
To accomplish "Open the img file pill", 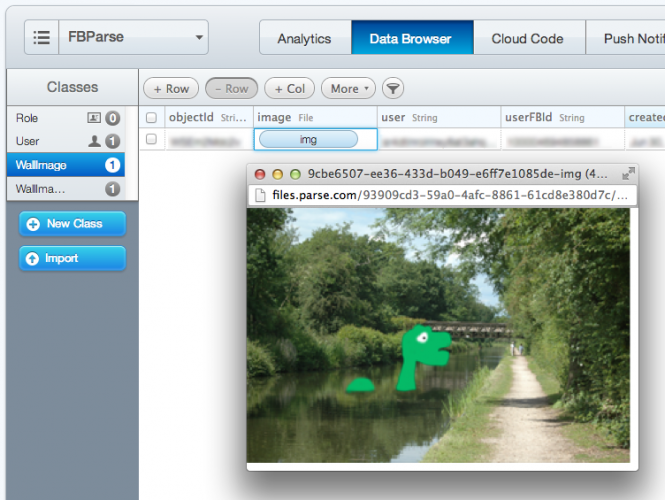I will pyautogui.click(x=308, y=140).
